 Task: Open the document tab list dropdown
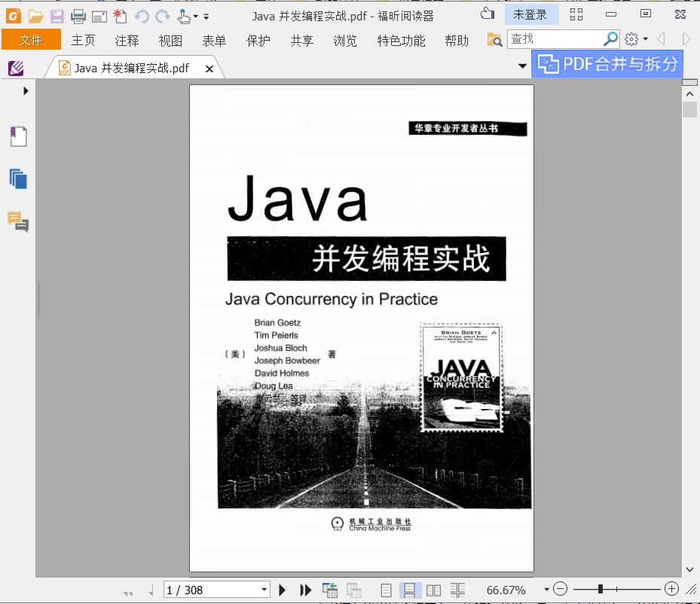pos(522,66)
